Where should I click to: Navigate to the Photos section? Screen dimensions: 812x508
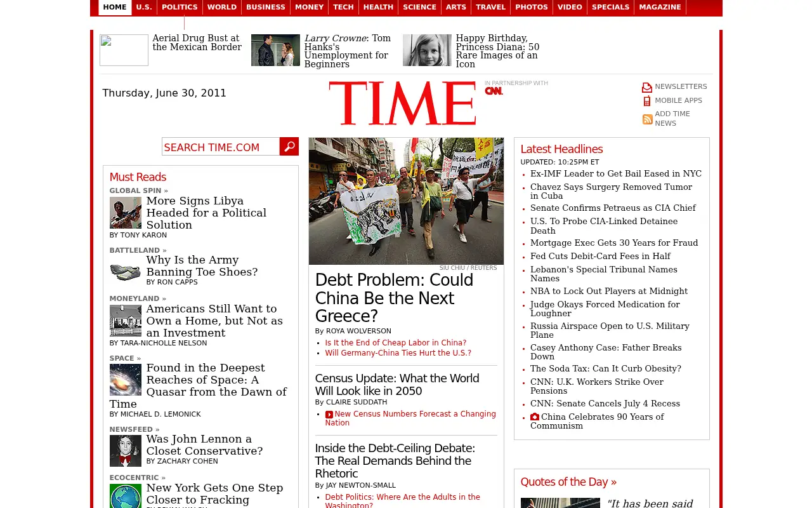[532, 8]
